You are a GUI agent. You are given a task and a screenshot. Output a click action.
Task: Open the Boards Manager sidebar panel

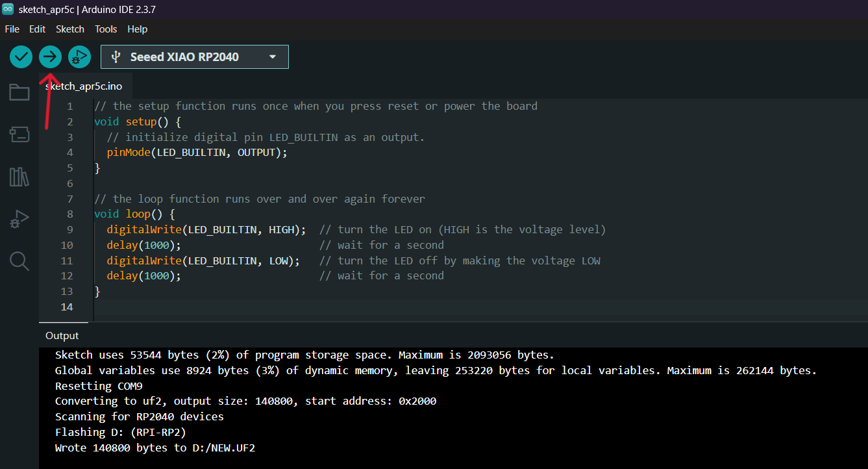(19, 134)
